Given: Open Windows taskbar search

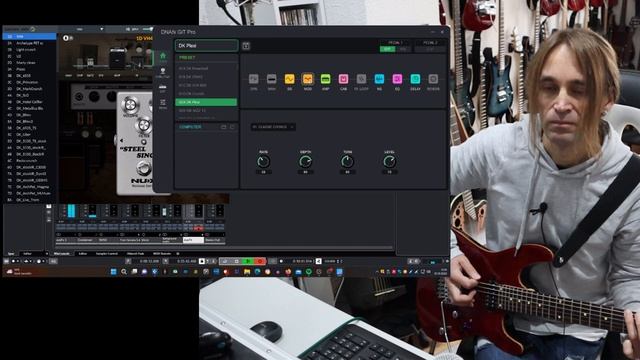Looking at the screenshot, I should coord(124,272).
